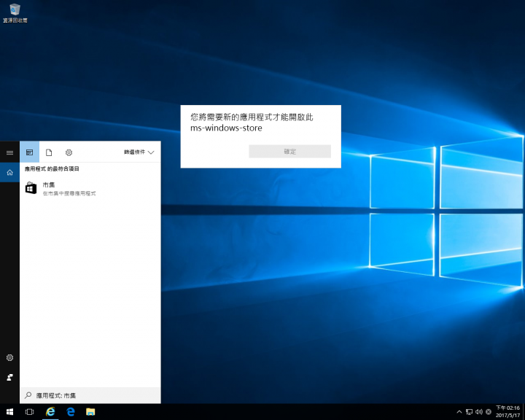Image resolution: width=525 pixels, height=420 pixels.
Task: Launch Internet Explorer from taskbar
Action: tap(50, 412)
